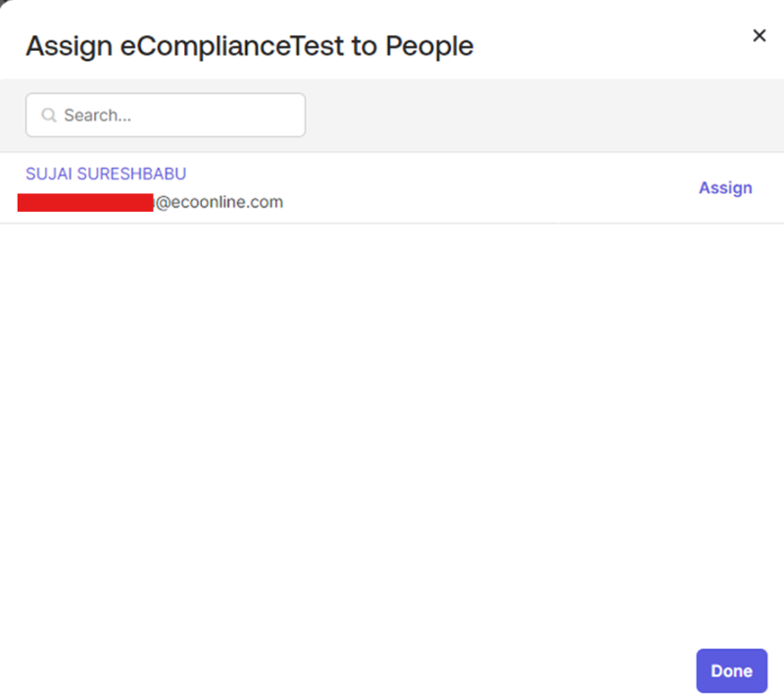Screen dimensions: 784x696
Task: Assign the test to SUJAI SURESHBABU
Action: tap(725, 188)
